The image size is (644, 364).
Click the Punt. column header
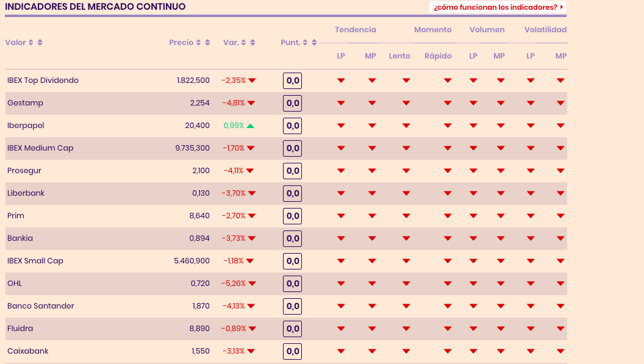[x=290, y=42]
